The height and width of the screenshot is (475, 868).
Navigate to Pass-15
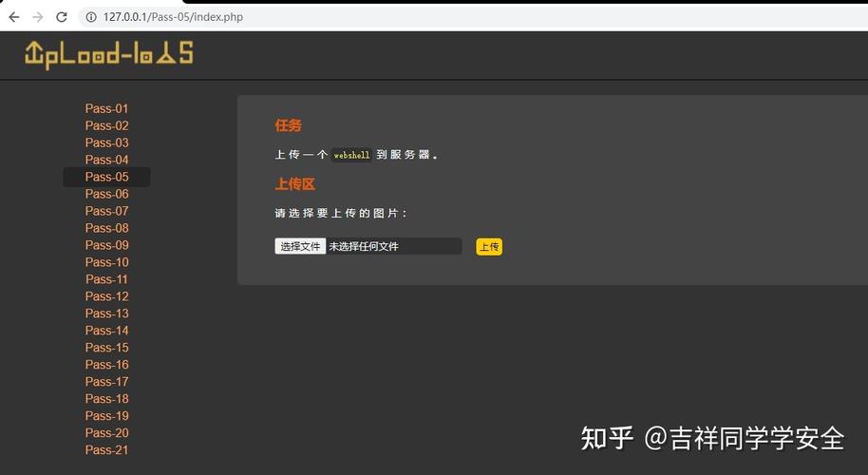coord(107,348)
